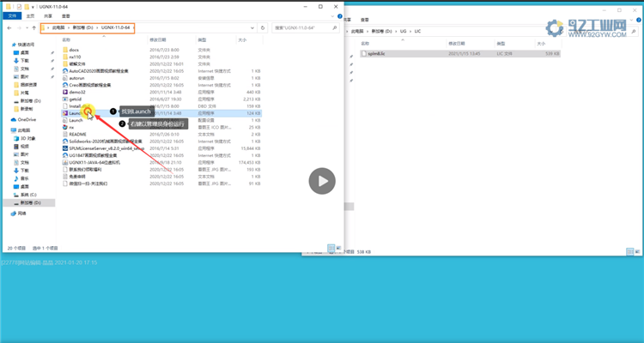The image size is (644, 343).
Task: Expand the chevron after 新加卷 (D:) in address bar
Action: tap(97, 28)
